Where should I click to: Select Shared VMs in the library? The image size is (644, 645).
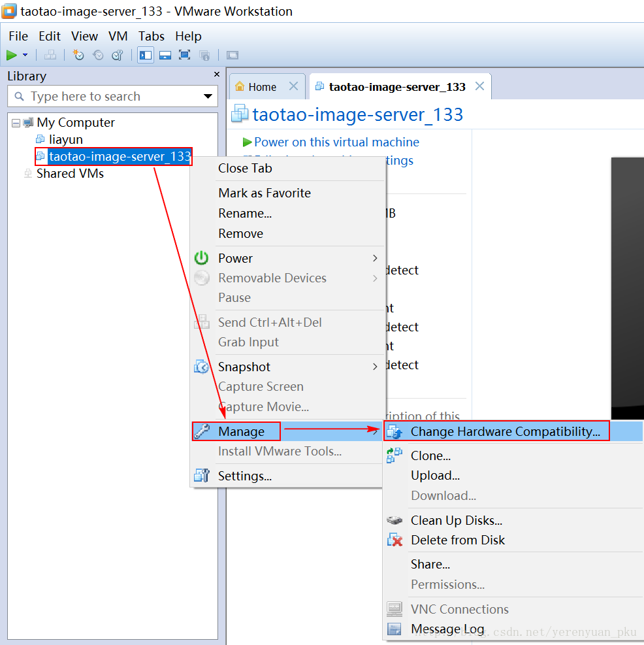coord(70,174)
